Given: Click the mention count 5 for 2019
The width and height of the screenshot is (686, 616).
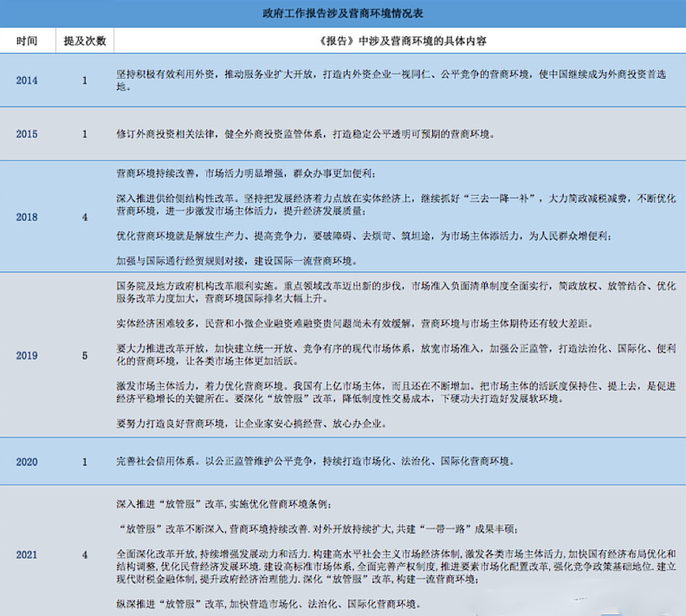Looking at the screenshot, I should coord(85,355).
